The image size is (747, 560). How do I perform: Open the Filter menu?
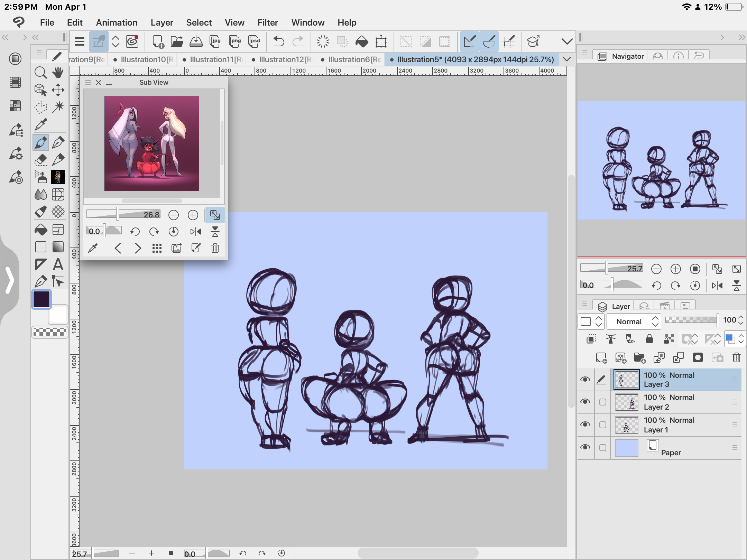[x=267, y=22]
